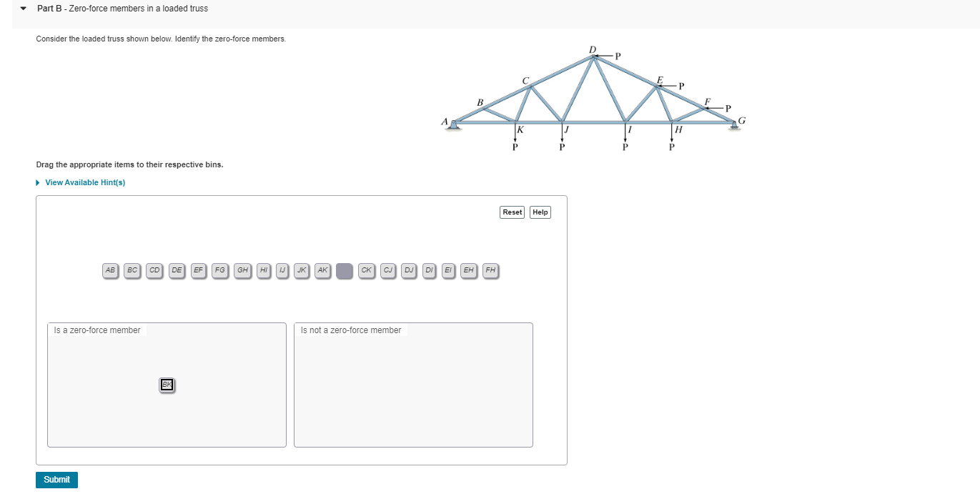Select the CD member tile
Image resolution: width=980 pixels, height=494 pixels.
pyautogui.click(x=154, y=271)
